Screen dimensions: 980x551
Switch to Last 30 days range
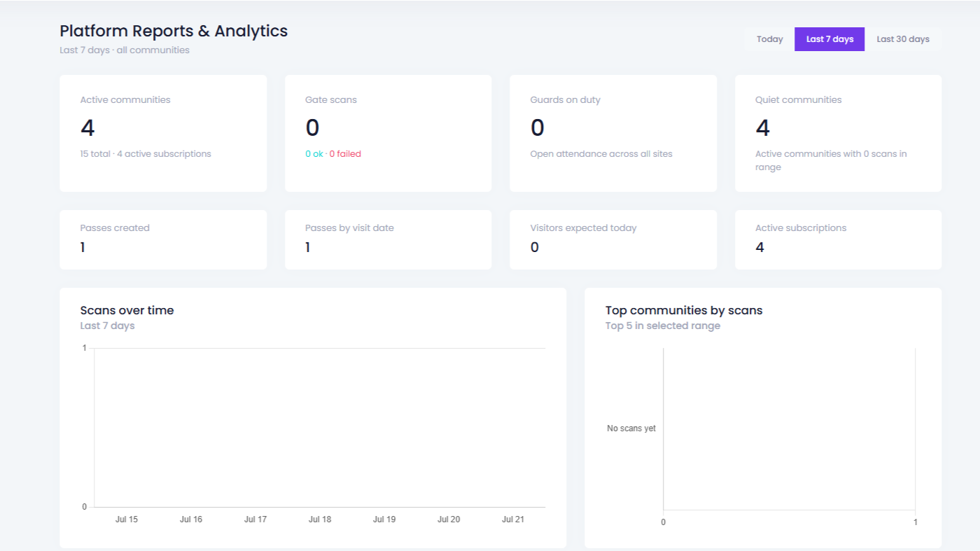(x=903, y=39)
